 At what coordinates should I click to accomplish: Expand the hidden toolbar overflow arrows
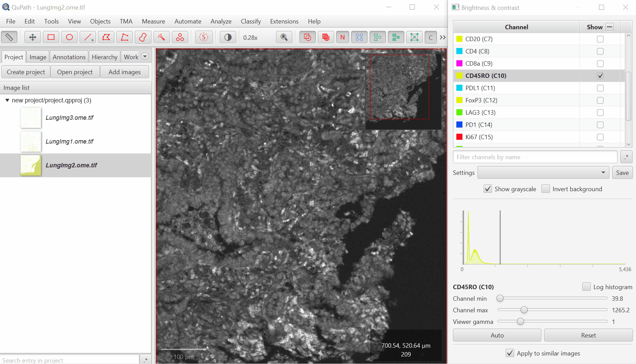click(x=442, y=37)
